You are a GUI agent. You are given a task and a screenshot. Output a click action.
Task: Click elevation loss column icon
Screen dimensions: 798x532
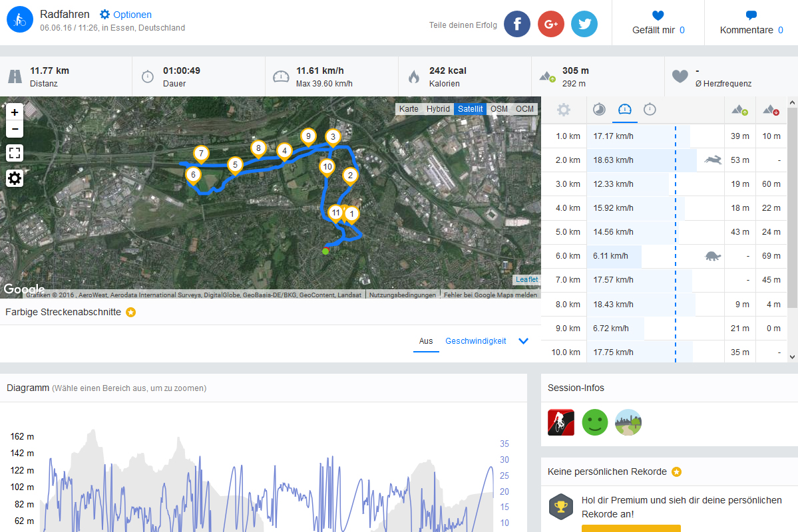pyautogui.click(x=771, y=110)
